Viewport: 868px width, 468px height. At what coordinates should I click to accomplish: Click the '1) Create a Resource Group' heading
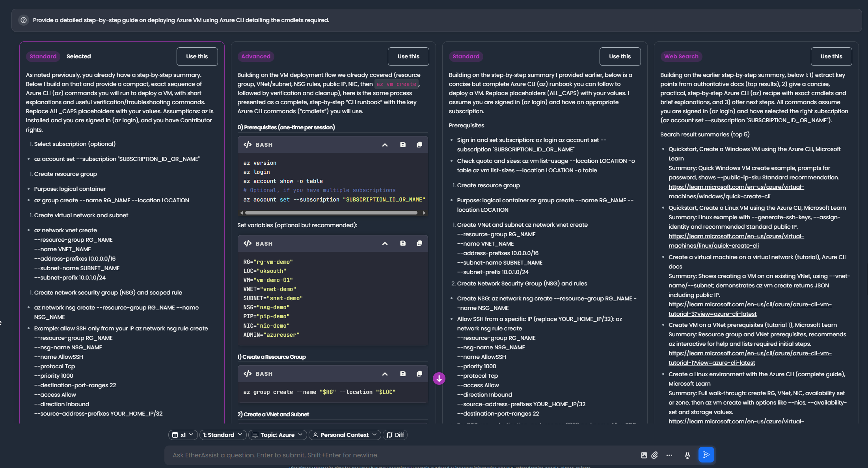(272, 357)
